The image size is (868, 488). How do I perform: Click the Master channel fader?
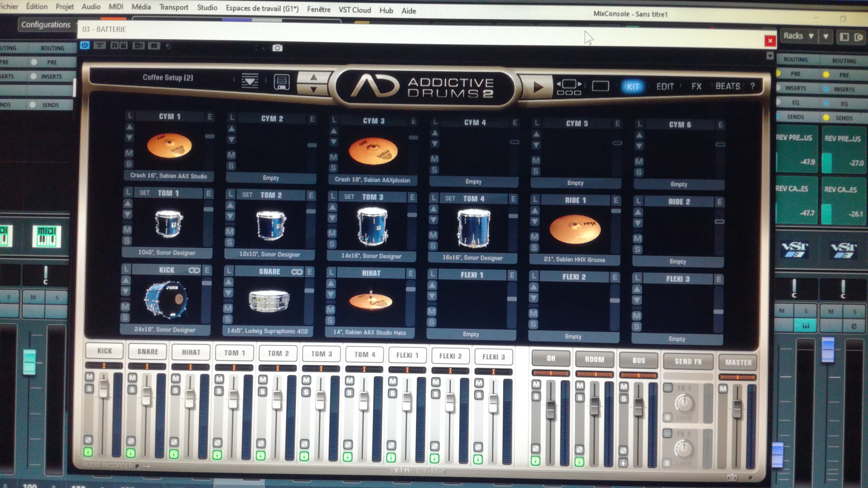(x=737, y=409)
